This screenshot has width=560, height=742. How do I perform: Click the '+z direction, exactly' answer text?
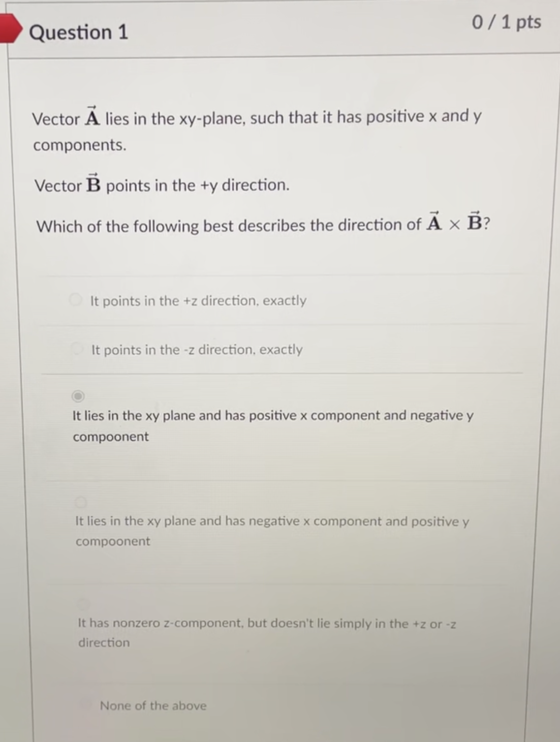[198, 300]
